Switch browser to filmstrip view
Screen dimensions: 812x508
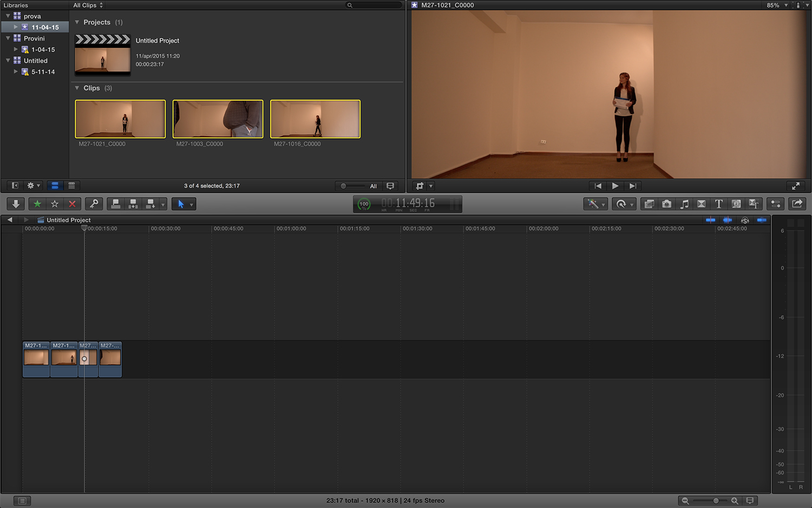[55, 186]
